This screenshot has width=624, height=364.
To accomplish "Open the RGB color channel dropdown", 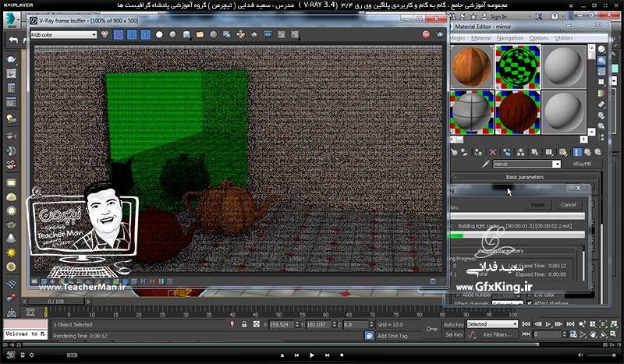I will click(64, 35).
